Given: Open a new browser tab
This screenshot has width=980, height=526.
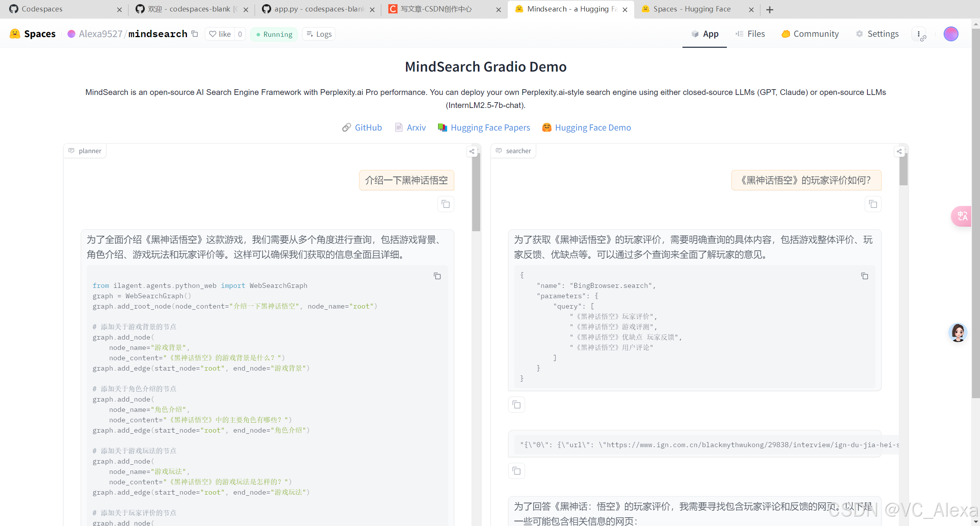Looking at the screenshot, I should [770, 10].
